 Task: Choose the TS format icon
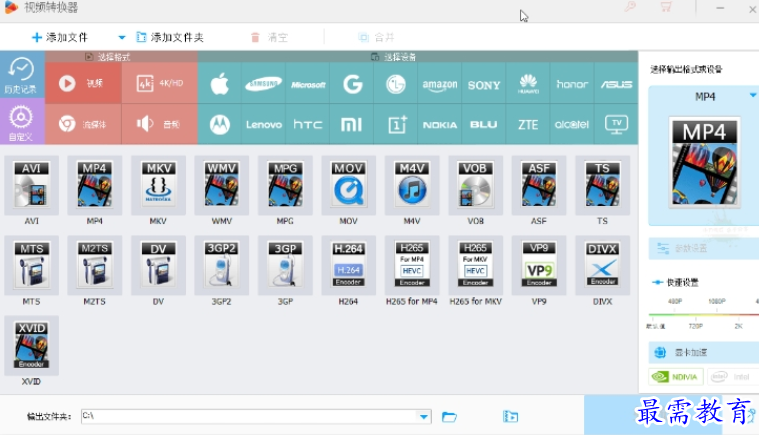(602, 185)
